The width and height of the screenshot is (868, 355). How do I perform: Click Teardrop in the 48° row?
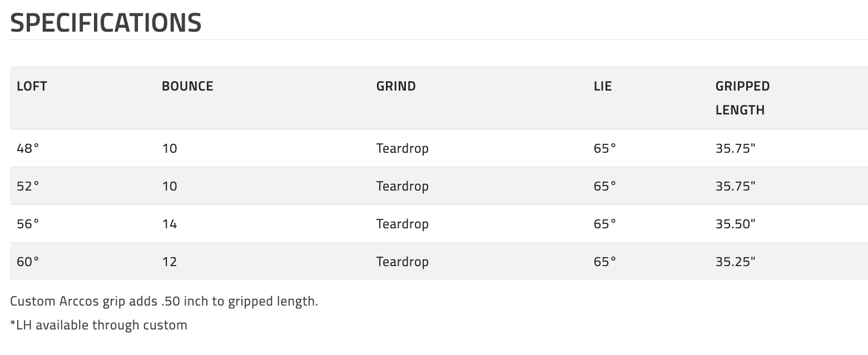coord(402,148)
